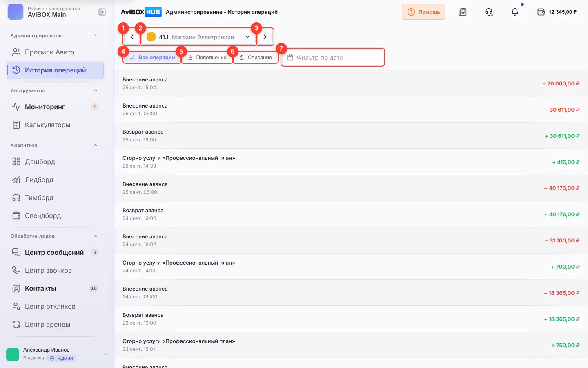The height and width of the screenshot is (368, 588).
Task: Open Мониторинг in sidebar
Action: click(x=55, y=107)
